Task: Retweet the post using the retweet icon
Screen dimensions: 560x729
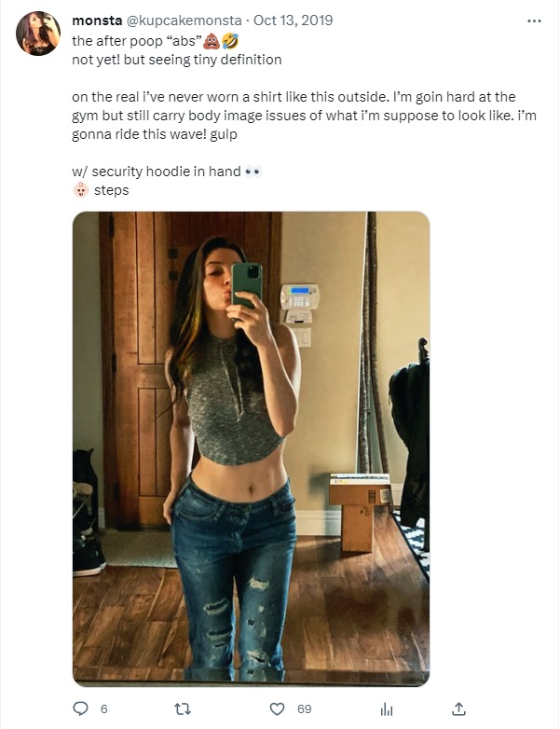Action: pos(183,709)
